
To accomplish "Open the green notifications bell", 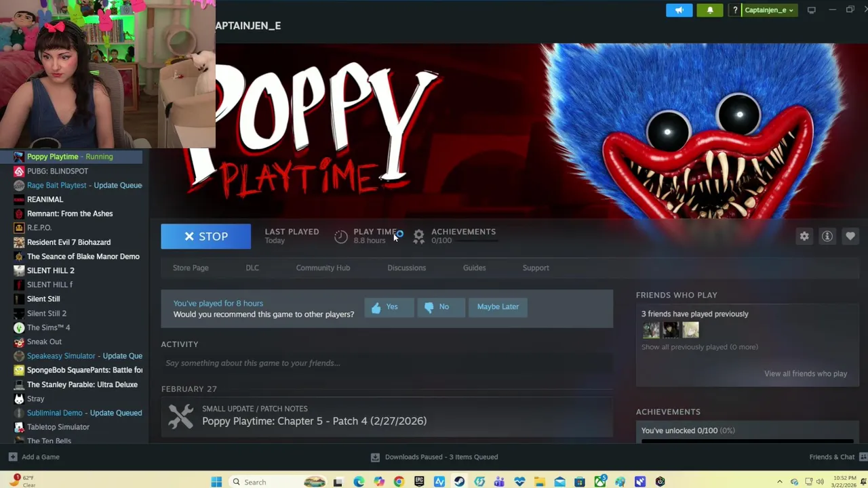I will [x=710, y=10].
